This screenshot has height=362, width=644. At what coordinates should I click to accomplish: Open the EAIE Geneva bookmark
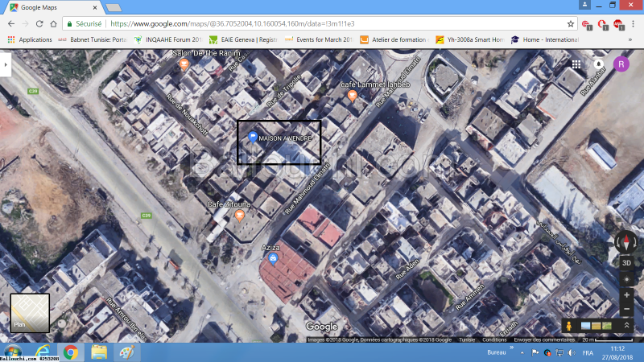pyautogui.click(x=243, y=39)
